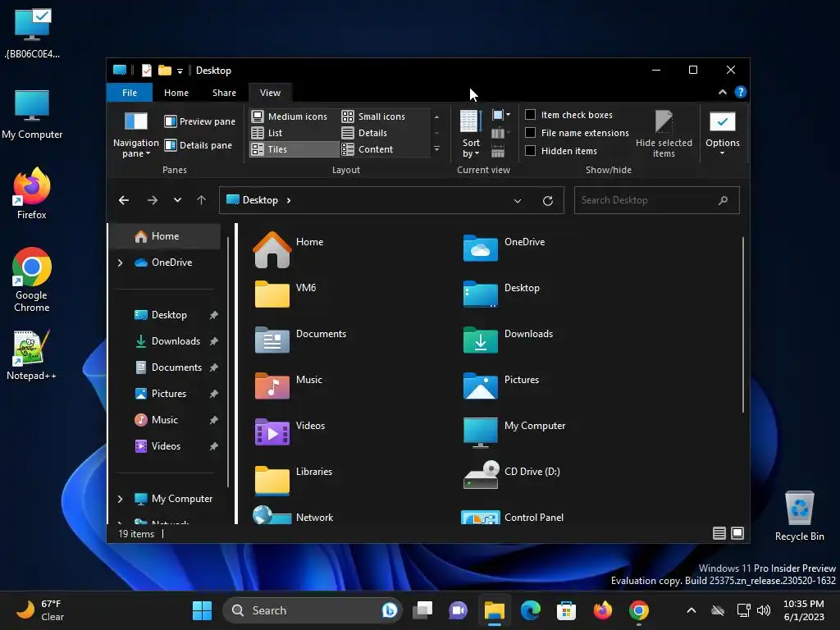840x630 pixels.
Task: Go back with the back arrow
Action: pos(124,200)
